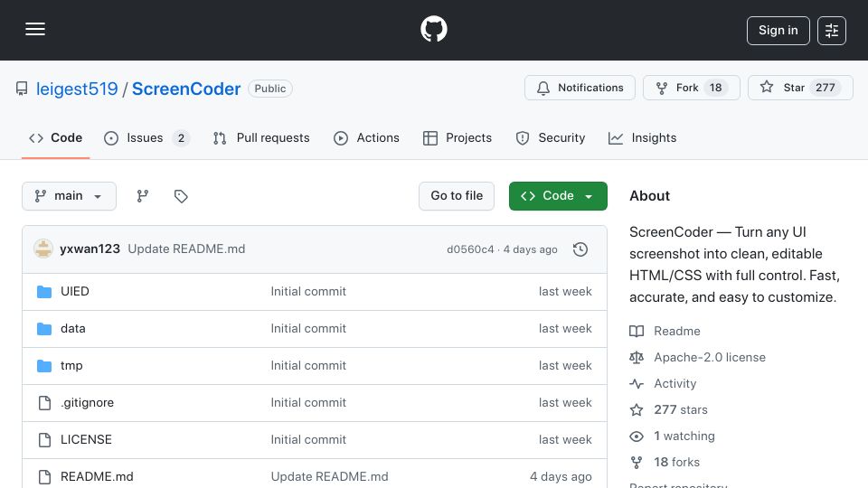Click the data row's Initial commit message
The width and height of the screenshot is (868, 488).
308,329
